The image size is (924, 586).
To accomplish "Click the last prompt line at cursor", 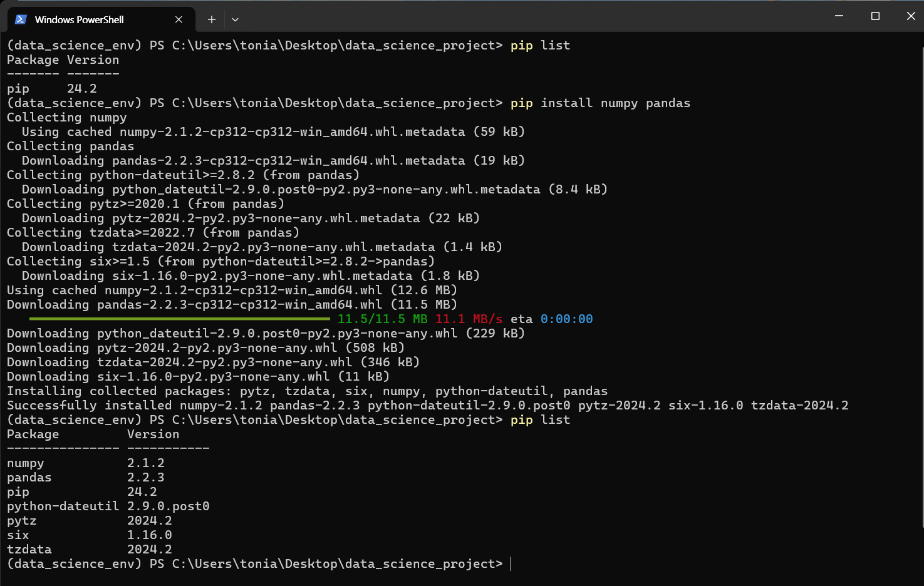I will (259, 563).
